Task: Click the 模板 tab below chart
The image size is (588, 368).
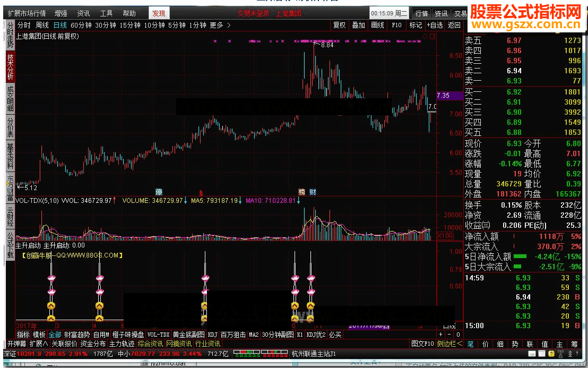Action: point(39,335)
